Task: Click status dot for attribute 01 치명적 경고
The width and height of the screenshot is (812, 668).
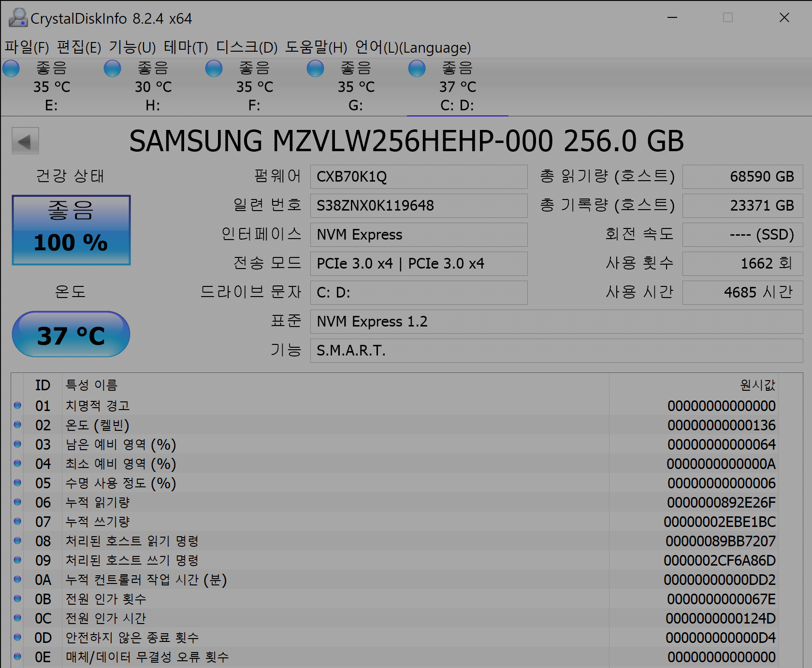Action: pos(17,405)
